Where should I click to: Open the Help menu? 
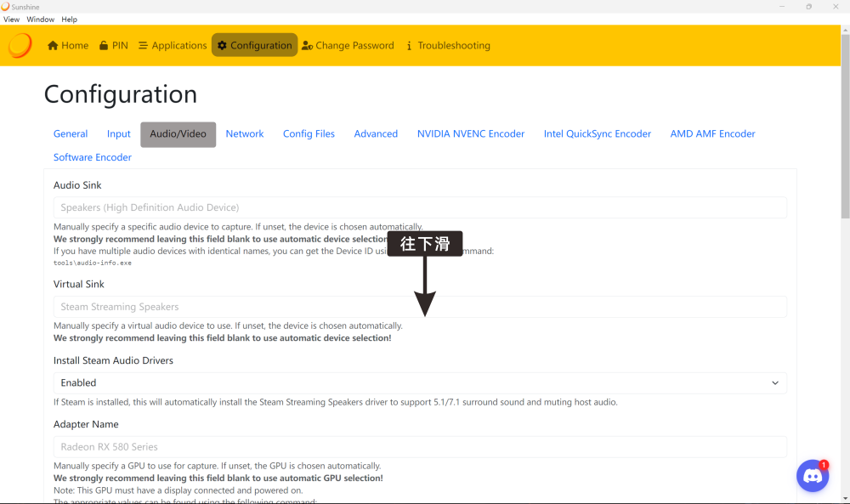(70, 19)
